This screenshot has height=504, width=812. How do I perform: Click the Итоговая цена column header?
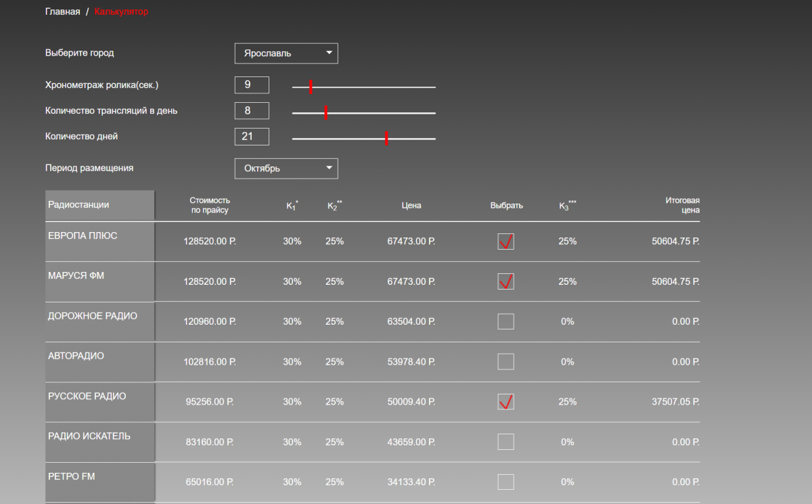pyautogui.click(x=681, y=205)
